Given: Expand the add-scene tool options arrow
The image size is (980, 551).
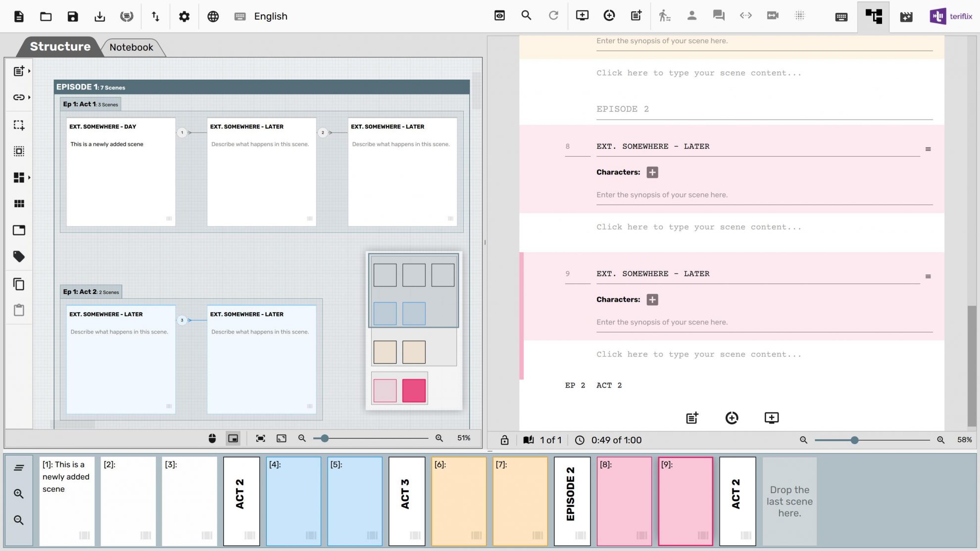Looking at the screenshot, I should pyautogui.click(x=29, y=70).
